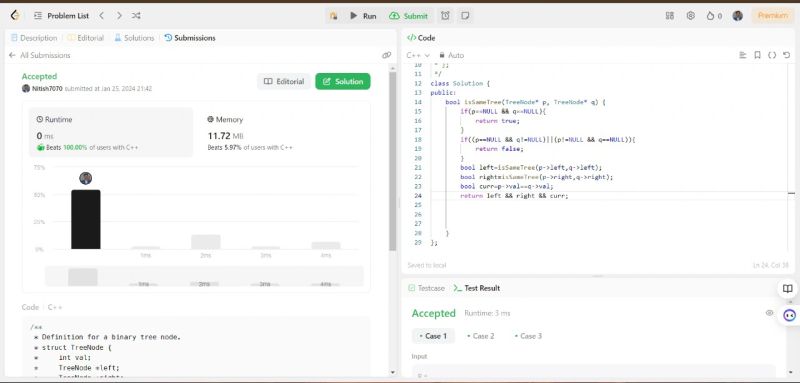Go to next problem arrow
The height and width of the screenshot is (383, 800).
coord(119,16)
